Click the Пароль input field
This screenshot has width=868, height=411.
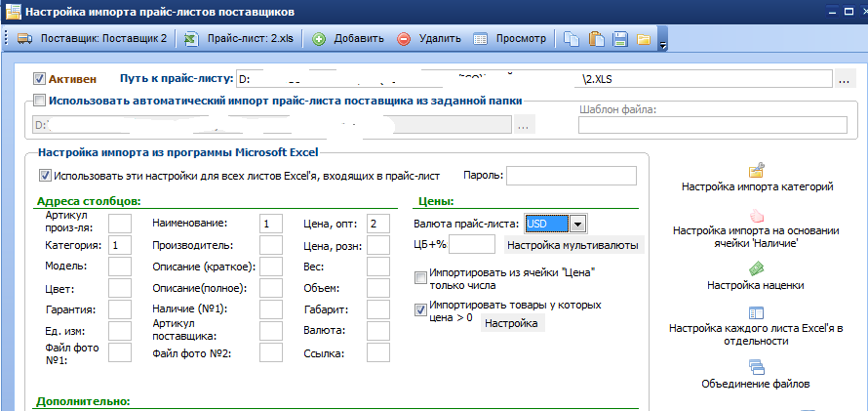572,176
